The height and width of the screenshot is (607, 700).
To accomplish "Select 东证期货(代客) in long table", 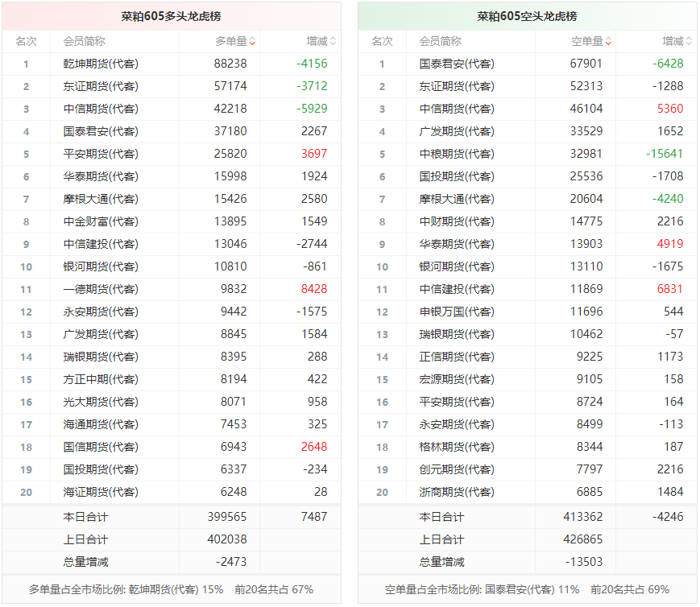I will click(101, 86).
